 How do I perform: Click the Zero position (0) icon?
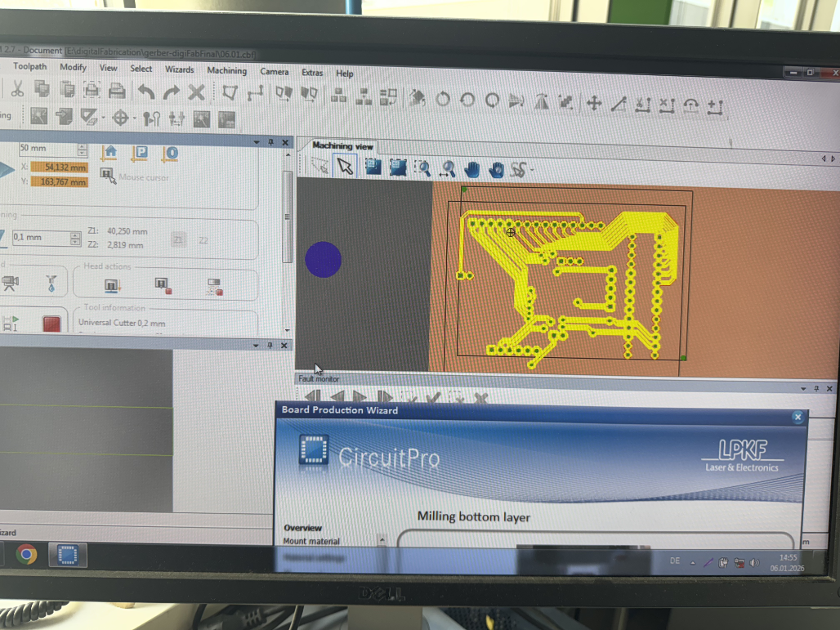point(171,153)
